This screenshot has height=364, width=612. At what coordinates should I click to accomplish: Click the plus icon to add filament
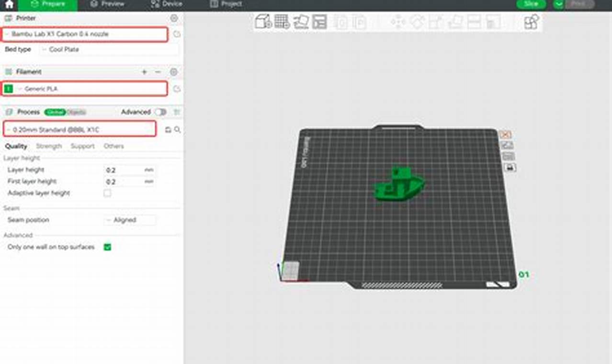[x=144, y=72]
